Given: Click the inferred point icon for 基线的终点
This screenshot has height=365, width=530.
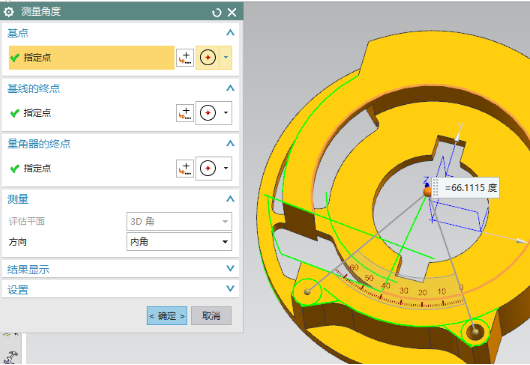Looking at the screenshot, I should point(208,113).
